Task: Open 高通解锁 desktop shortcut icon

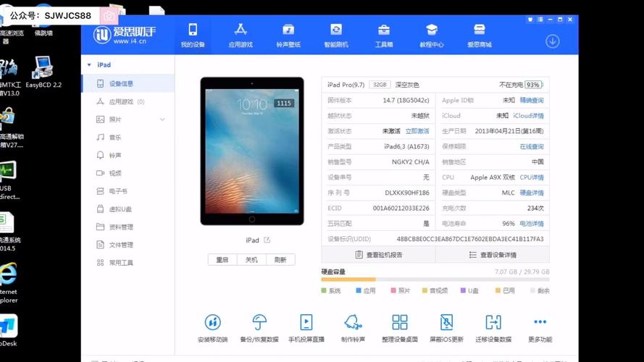Action: (10, 127)
